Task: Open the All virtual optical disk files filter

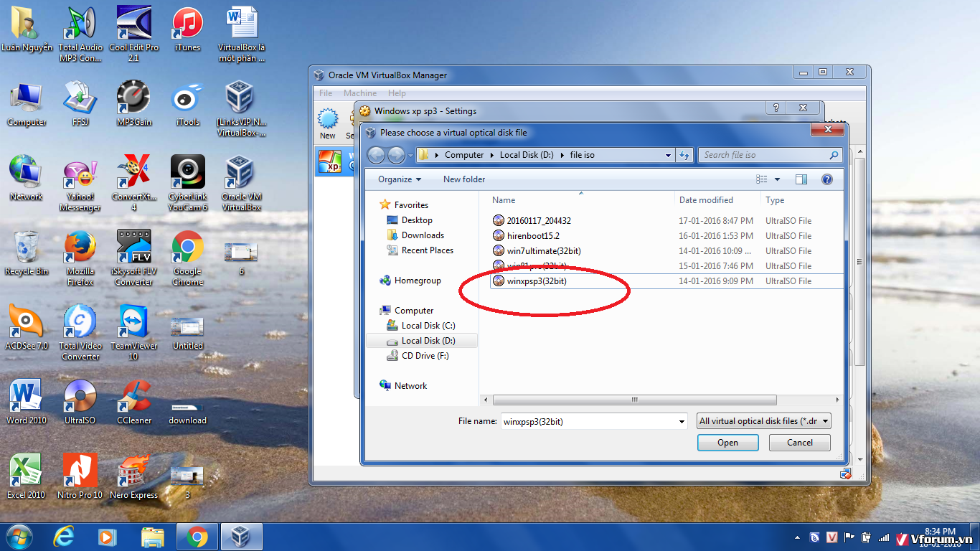Action: point(764,421)
